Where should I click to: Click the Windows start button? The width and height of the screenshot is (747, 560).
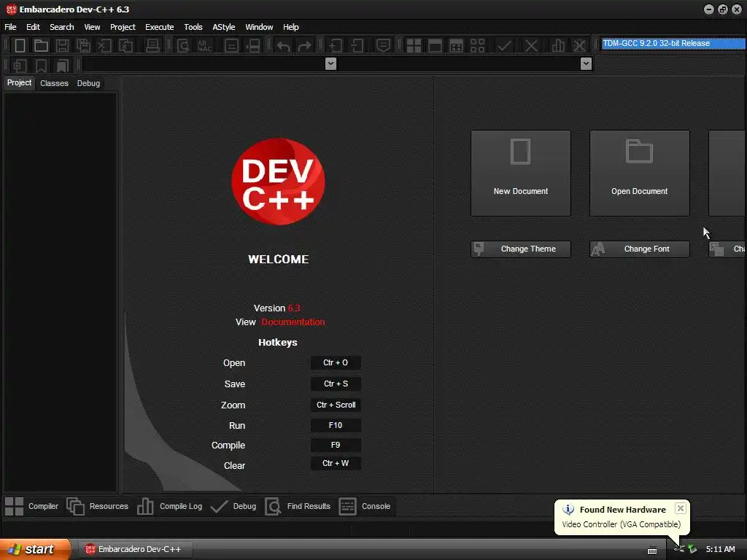tap(34, 549)
